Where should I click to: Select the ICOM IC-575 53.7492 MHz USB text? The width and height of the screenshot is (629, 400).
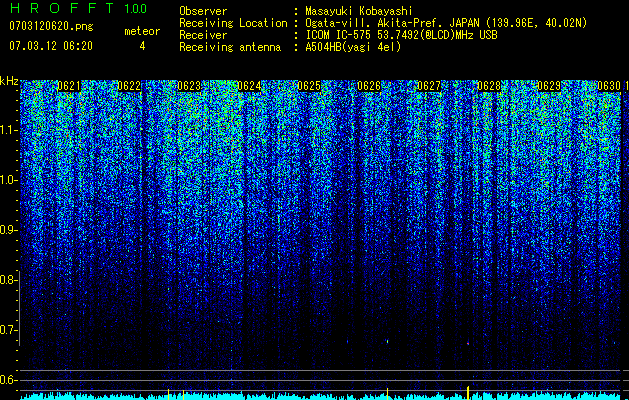(x=401, y=35)
